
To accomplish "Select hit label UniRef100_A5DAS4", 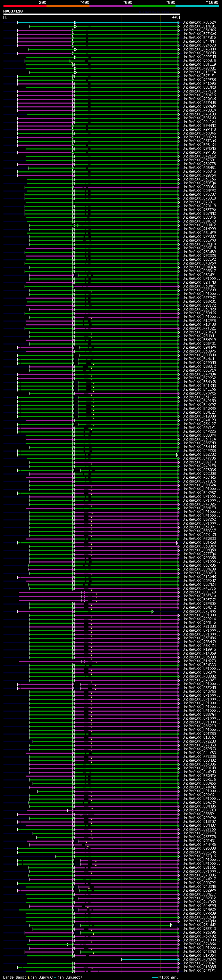I will (199, 187).
